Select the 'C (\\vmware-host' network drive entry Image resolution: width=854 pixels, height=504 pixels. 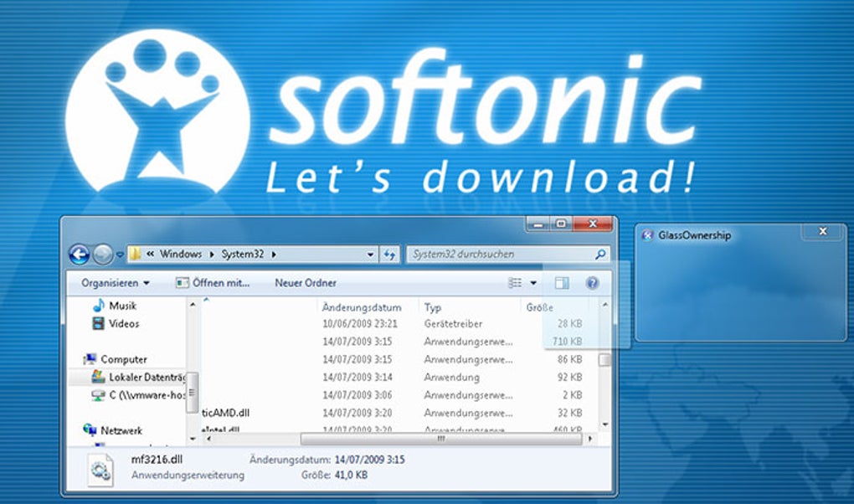(x=138, y=395)
